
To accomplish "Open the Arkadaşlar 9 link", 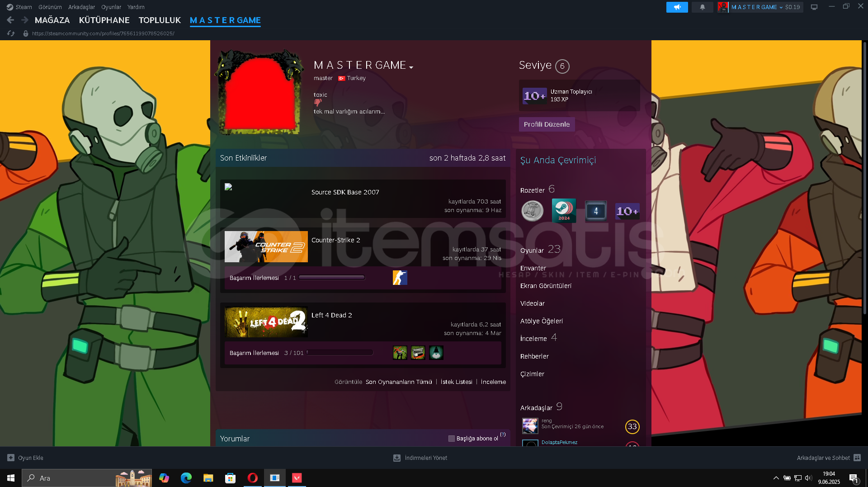I will pos(541,407).
